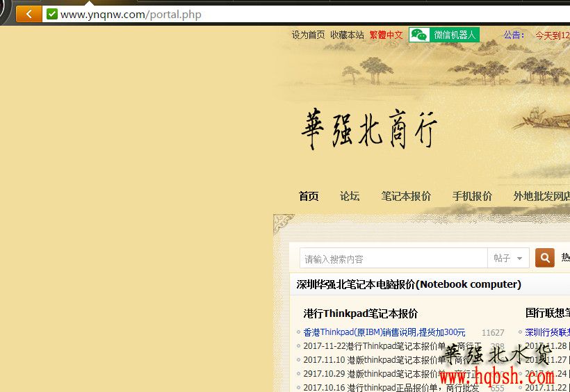Click the 華强北商行 calligraphy site logo
Viewport: 570px width, 392px height.
(x=368, y=129)
